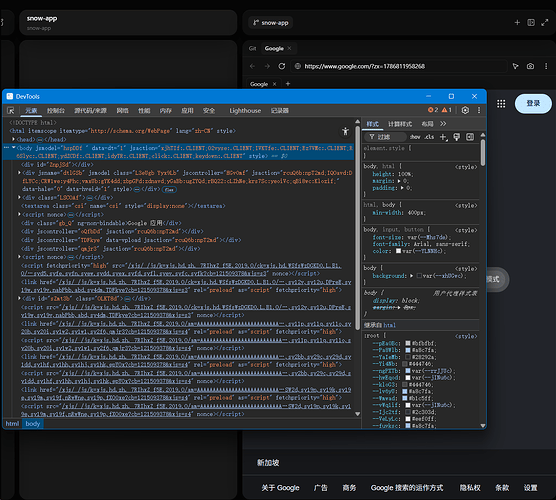This screenshot has width=556, height=500.
Task: Toggle the .cls classes option
Action: (x=429, y=137)
